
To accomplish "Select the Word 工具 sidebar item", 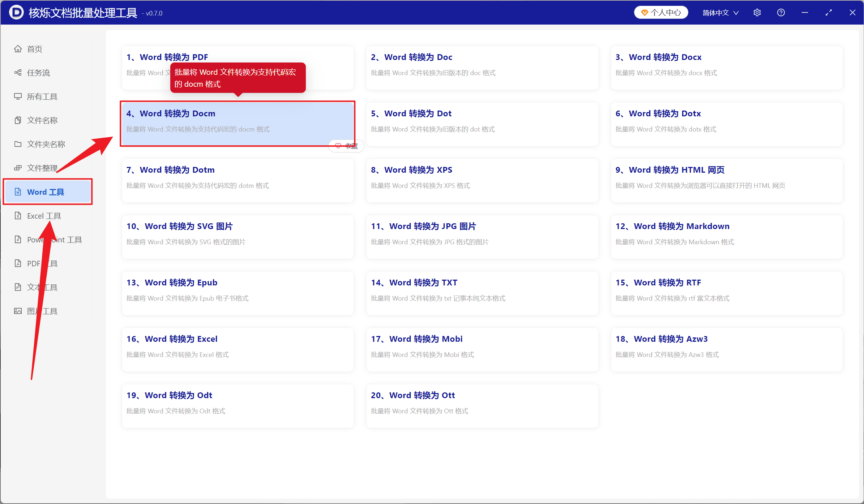I will (x=47, y=192).
